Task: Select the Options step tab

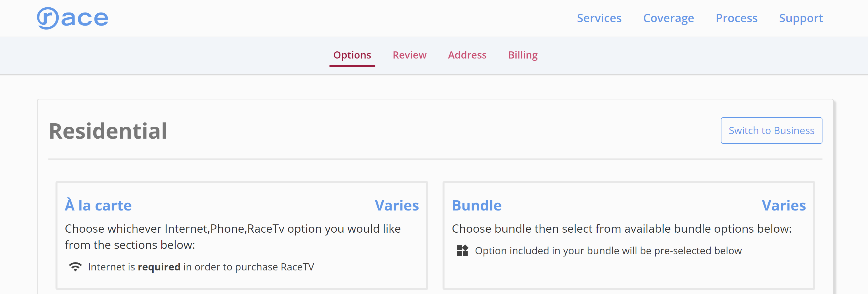Action: pyautogui.click(x=352, y=55)
